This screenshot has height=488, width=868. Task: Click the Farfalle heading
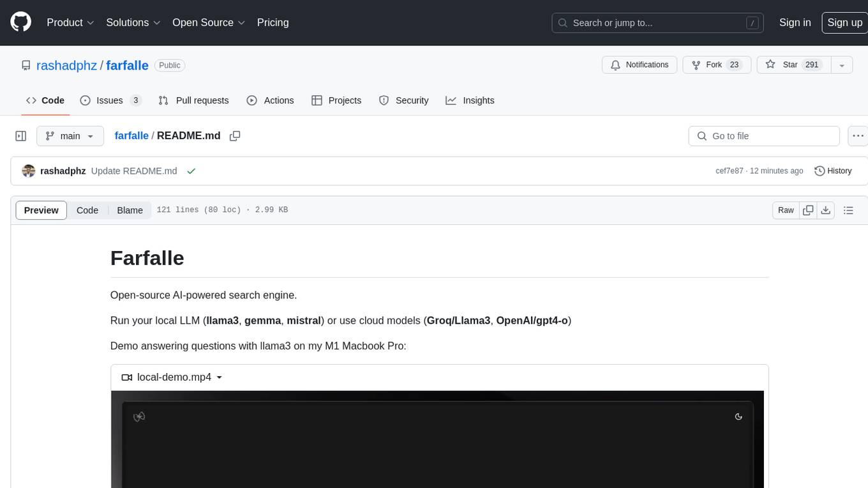(x=147, y=258)
